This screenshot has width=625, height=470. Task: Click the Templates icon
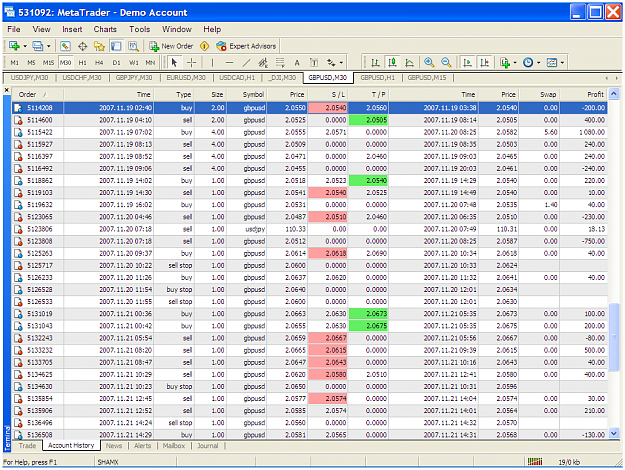coord(552,63)
